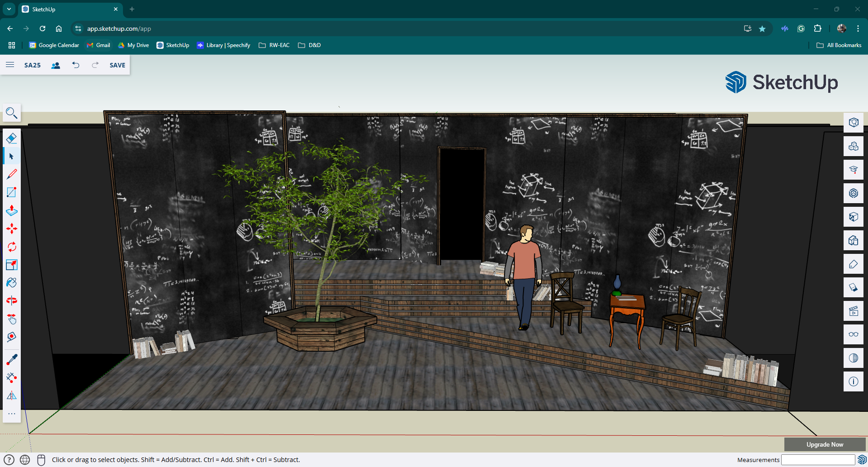Select the Eraser tool
Screen dimensions: 868x467
point(12,138)
